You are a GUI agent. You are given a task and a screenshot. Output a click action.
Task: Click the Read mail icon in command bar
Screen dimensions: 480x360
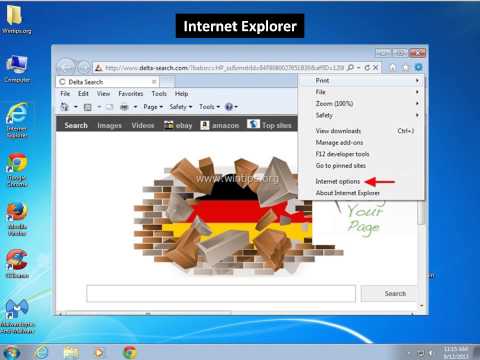109,107
